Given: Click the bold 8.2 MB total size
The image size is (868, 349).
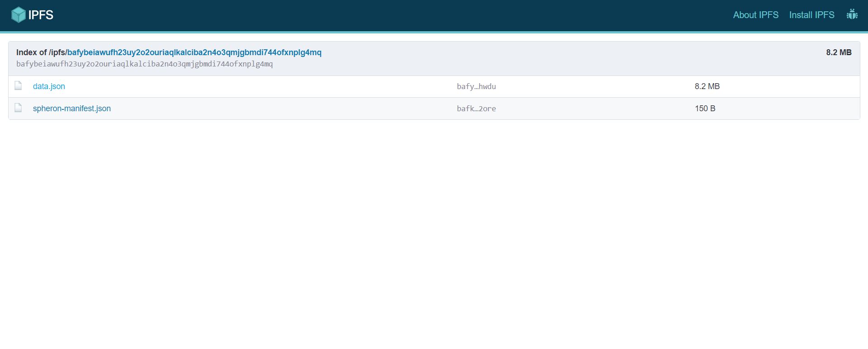Looking at the screenshot, I should point(839,52).
